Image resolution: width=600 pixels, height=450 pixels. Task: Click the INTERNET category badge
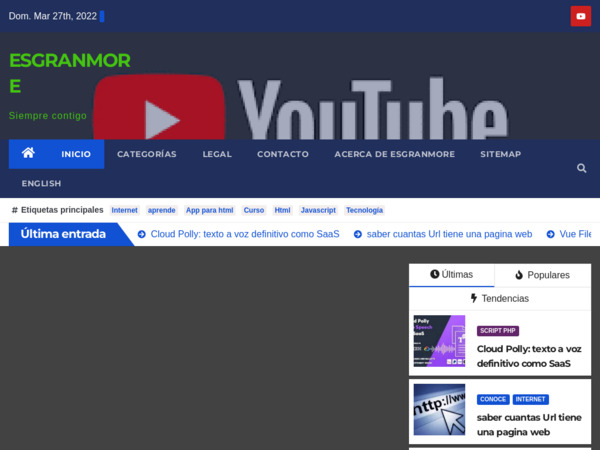[530, 399]
